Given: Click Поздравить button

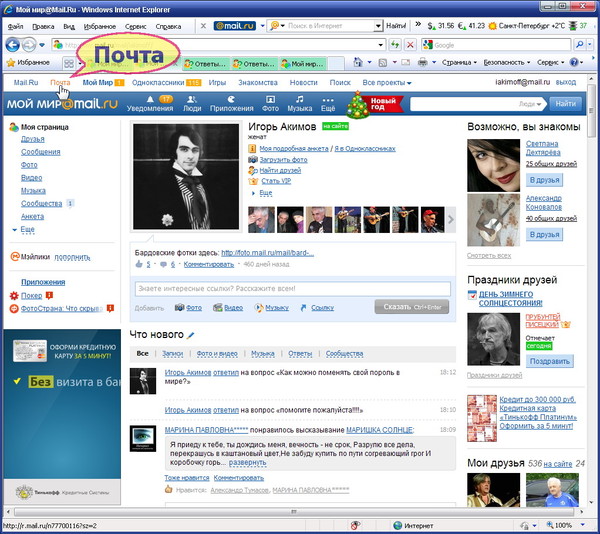Looking at the screenshot, I should (549, 361).
